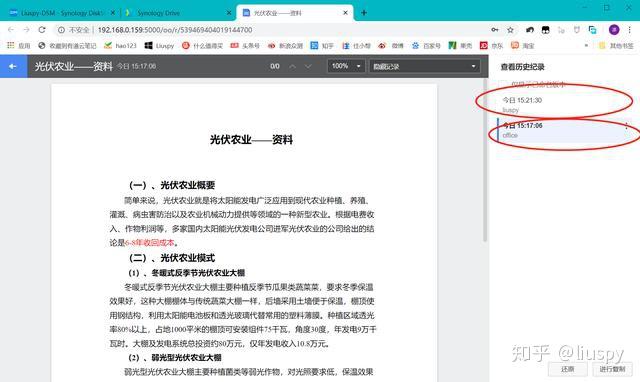Click the 查看历史纪录 panel title
Image resolution: width=640 pixels, height=382 pixels.
pos(522,67)
